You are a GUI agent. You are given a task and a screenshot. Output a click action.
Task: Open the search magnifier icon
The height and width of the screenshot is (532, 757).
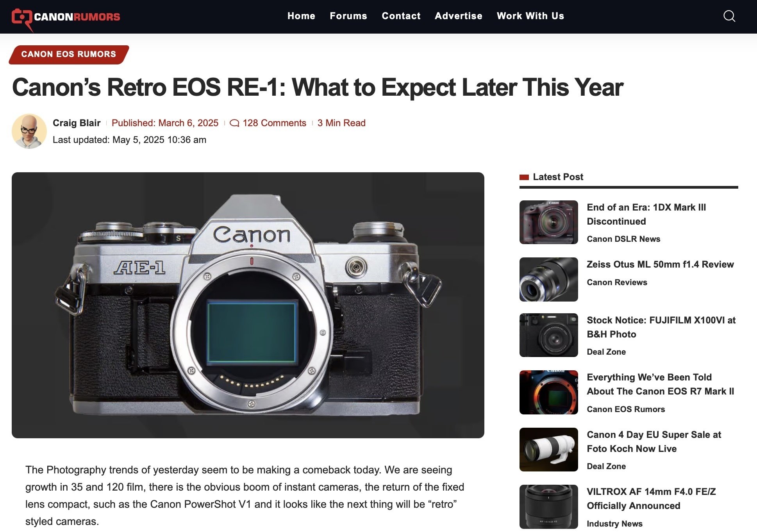tap(729, 16)
